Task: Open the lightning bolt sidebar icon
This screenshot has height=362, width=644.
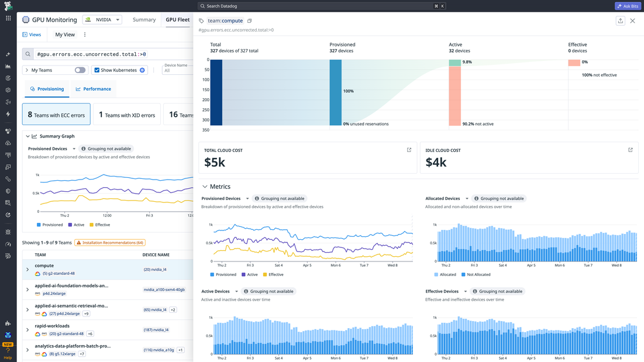Action: pyautogui.click(x=8, y=114)
